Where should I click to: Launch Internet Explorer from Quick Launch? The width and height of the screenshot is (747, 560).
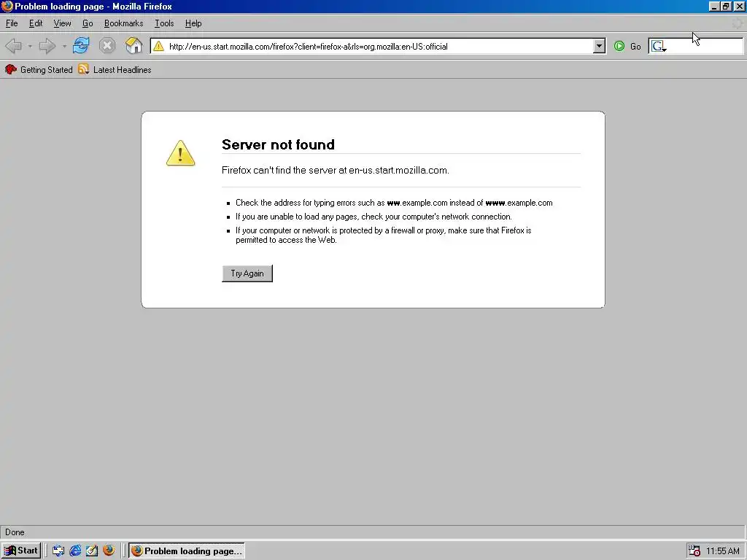[x=75, y=551]
